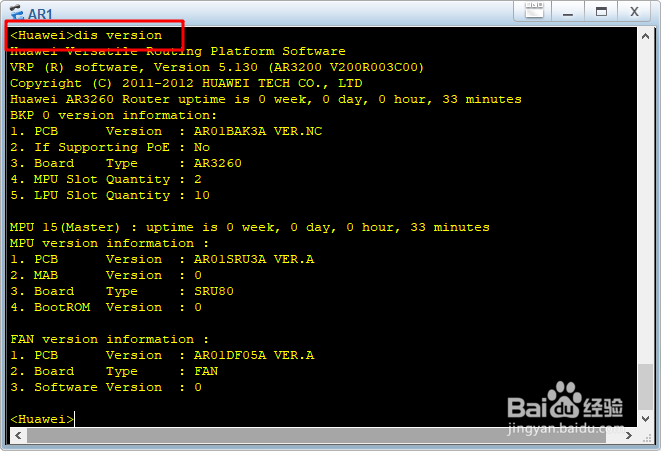Click 'If Supporting PoE : No' line

[110, 148]
